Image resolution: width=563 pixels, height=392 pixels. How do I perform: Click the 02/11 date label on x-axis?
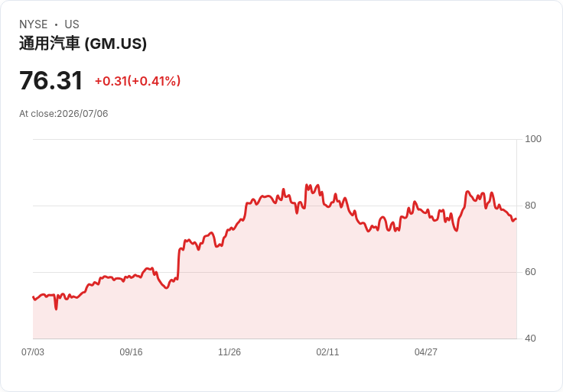click(327, 352)
